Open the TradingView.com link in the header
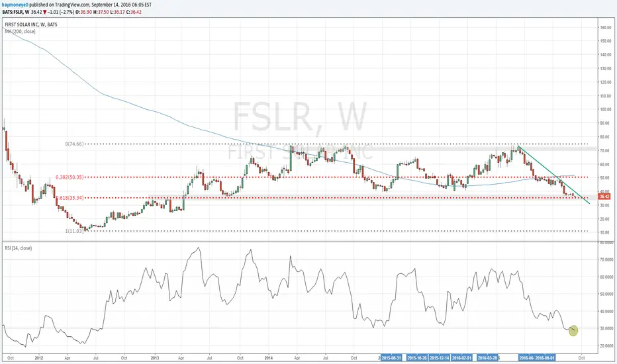 coord(73,5)
